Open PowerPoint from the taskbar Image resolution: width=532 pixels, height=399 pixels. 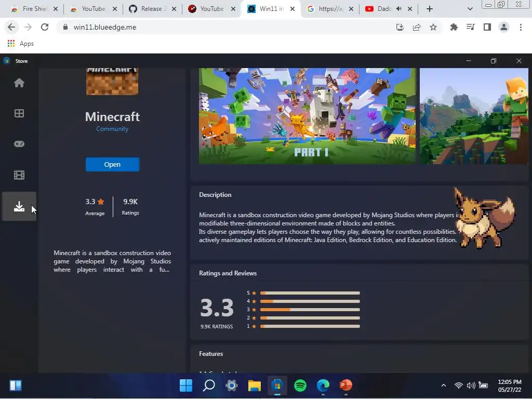coord(345,385)
